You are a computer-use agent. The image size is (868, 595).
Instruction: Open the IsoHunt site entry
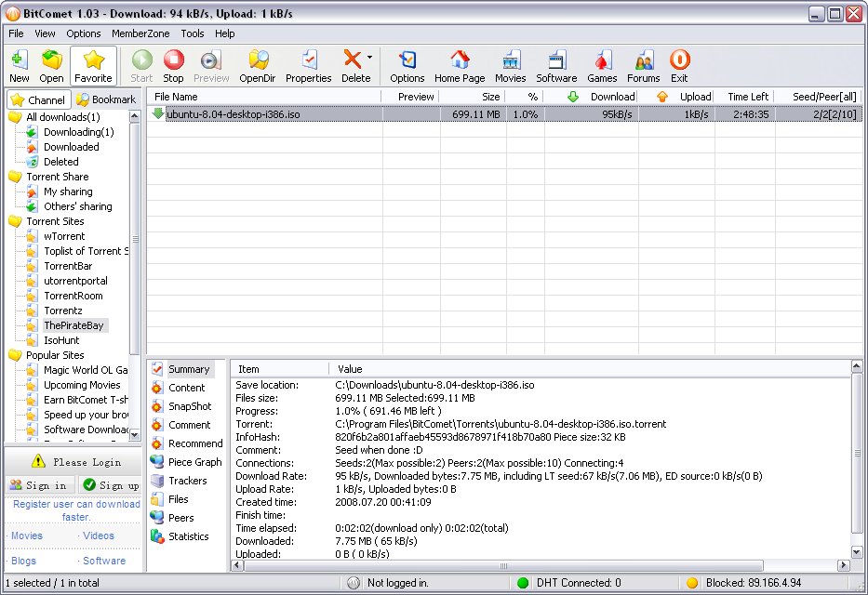point(61,340)
